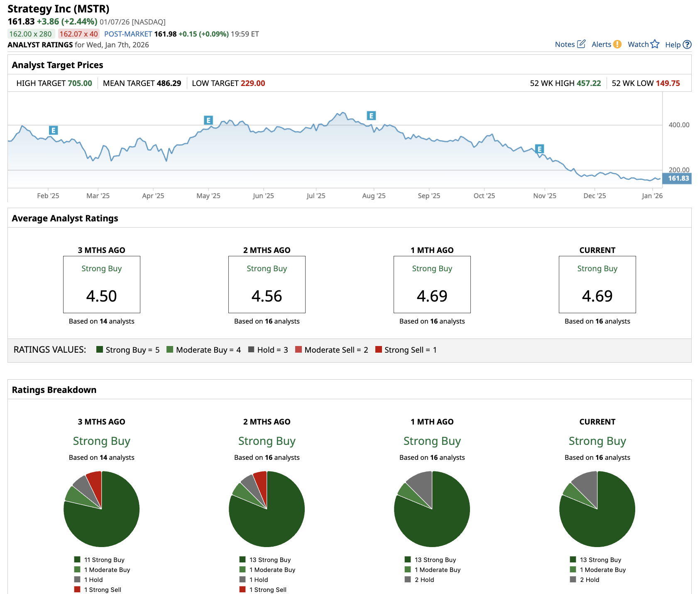Image resolution: width=700 pixels, height=594 pixels.
Task: Click the 161.83 current price chart label
Action: pyautogui.click(x=678, y=179)
